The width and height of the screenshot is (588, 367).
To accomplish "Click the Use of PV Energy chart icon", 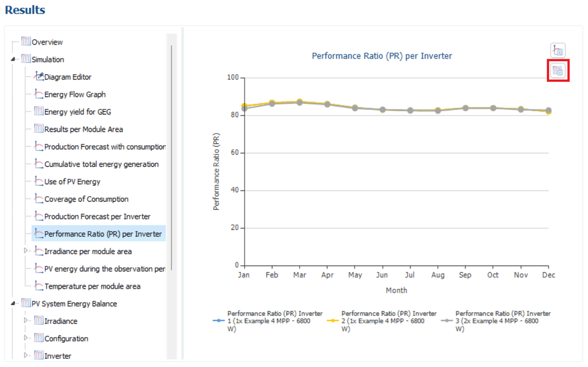I will 39,182.
